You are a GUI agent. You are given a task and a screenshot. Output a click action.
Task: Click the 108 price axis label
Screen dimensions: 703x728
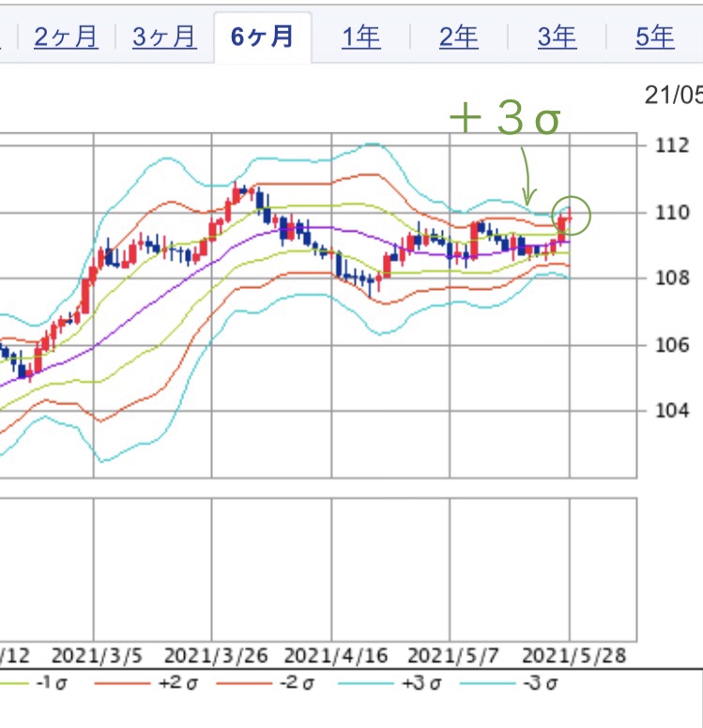[x=672, y=278]
